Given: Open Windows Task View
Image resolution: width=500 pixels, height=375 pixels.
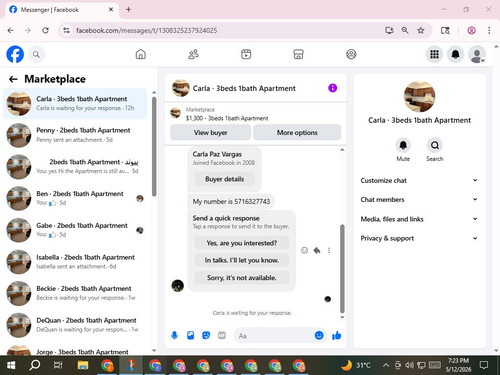Looking at the screenshot, I should coord(58,365).
